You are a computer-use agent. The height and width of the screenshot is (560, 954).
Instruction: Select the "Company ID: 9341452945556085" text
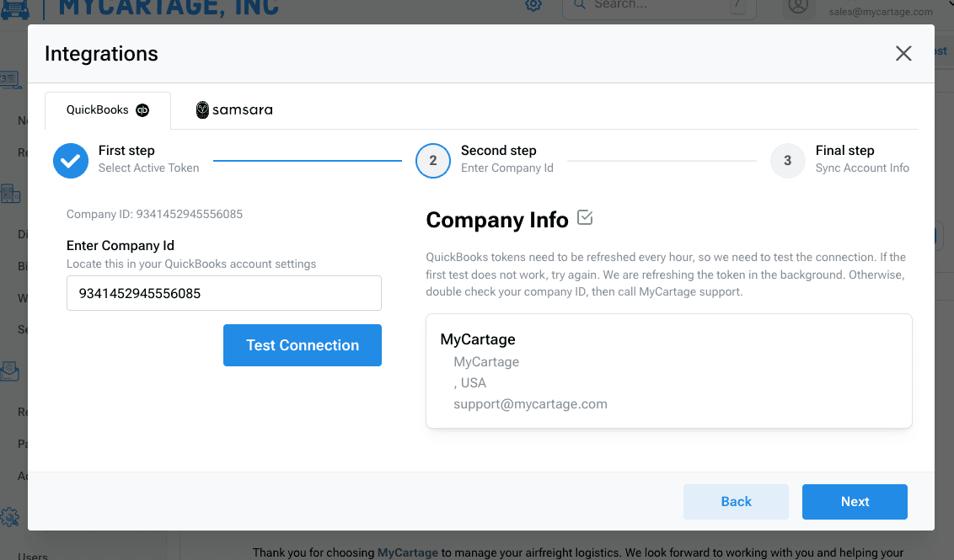[x=154, y=214]
